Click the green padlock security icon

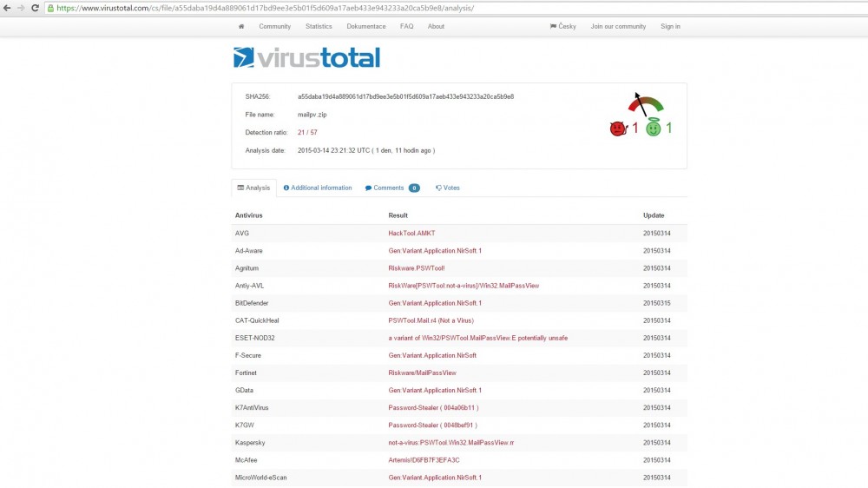(x=51, y=8)
